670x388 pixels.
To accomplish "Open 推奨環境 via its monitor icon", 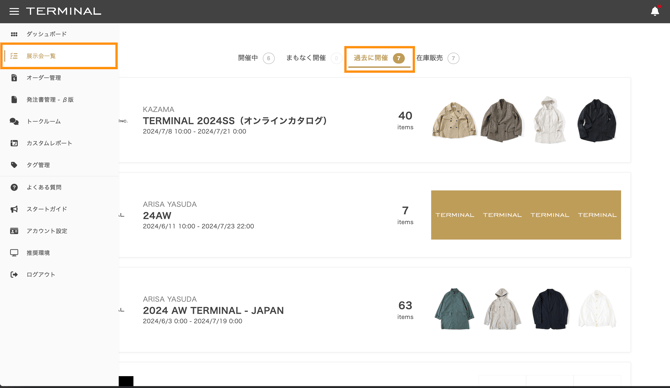I will [14, 253].
